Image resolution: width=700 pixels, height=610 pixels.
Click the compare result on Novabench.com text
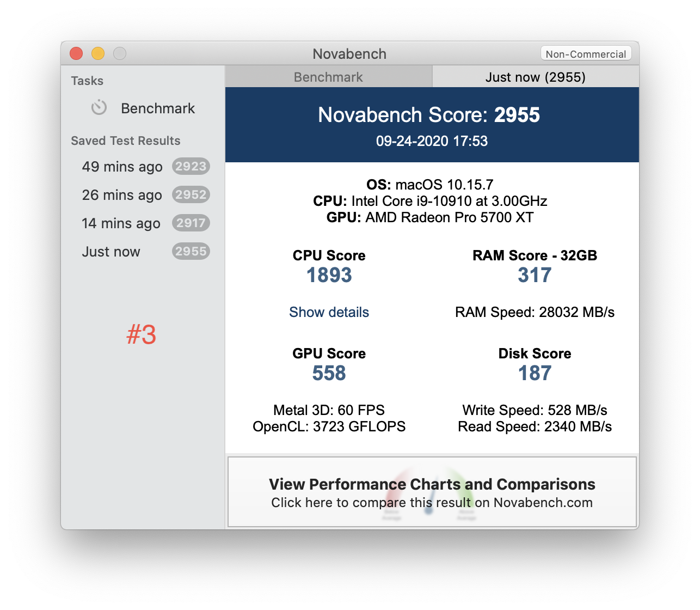coord(432,503)
